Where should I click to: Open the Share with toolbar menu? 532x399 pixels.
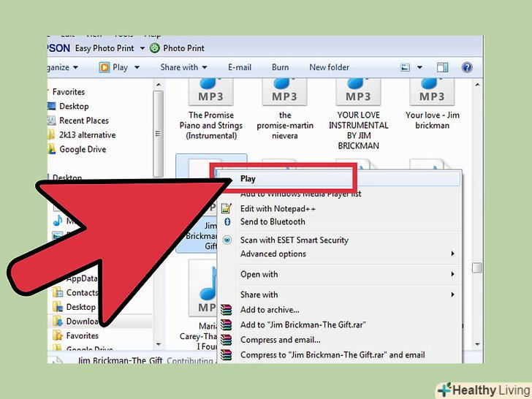[183, 67]
